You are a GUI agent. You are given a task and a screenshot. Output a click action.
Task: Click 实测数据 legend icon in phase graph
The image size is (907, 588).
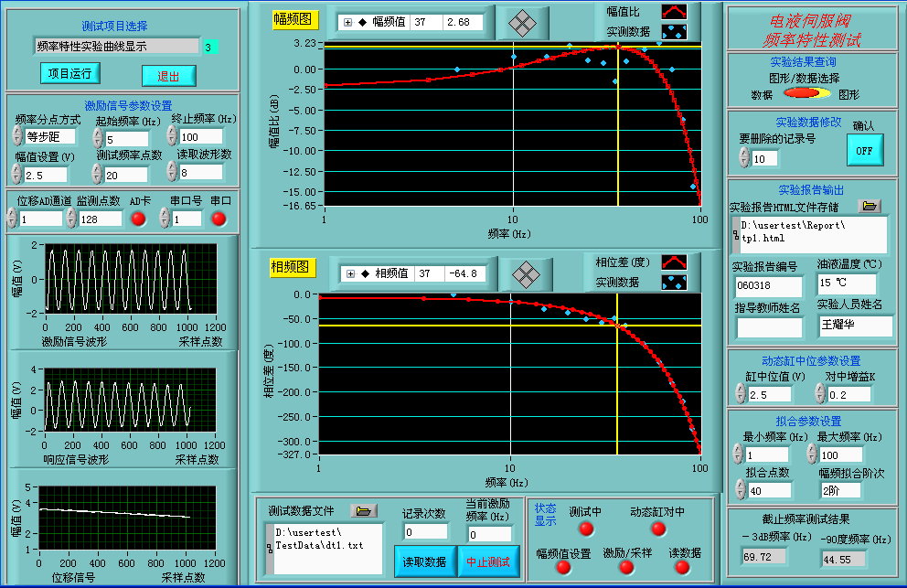[x=674, y=283]
